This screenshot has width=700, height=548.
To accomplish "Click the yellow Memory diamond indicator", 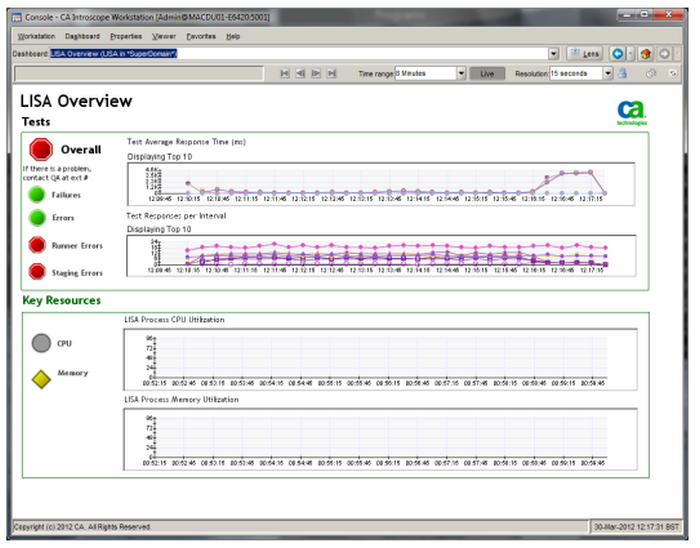I will tap(39, 377).
